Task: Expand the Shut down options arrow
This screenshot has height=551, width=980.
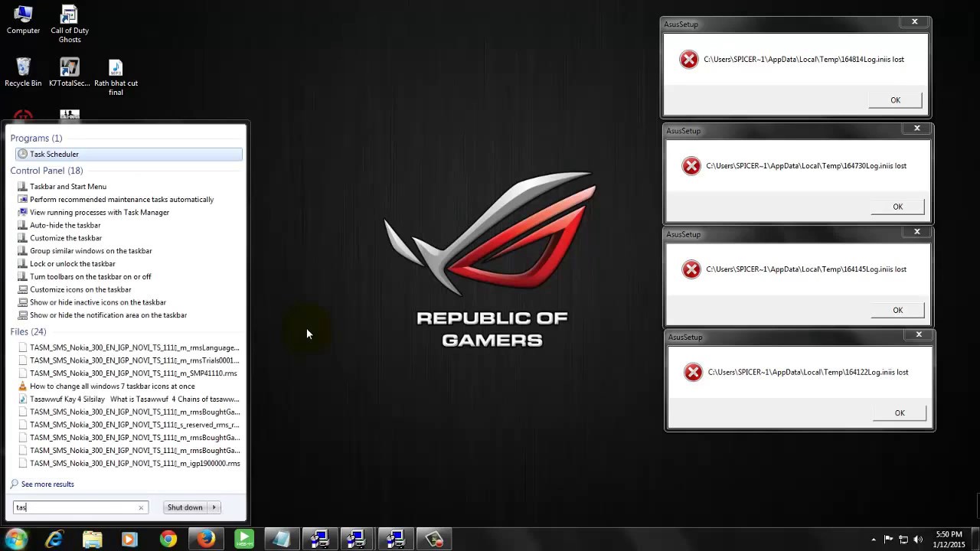Action: (214, 507)
